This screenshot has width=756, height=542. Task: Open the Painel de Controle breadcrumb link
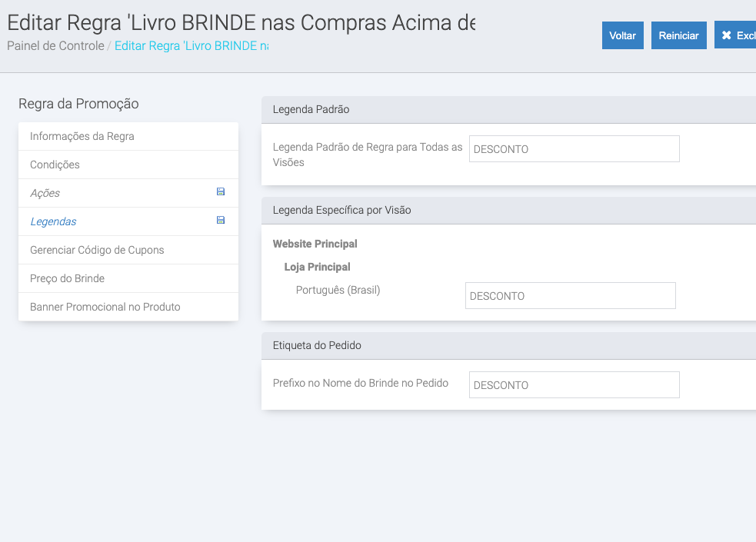[55, 46]
